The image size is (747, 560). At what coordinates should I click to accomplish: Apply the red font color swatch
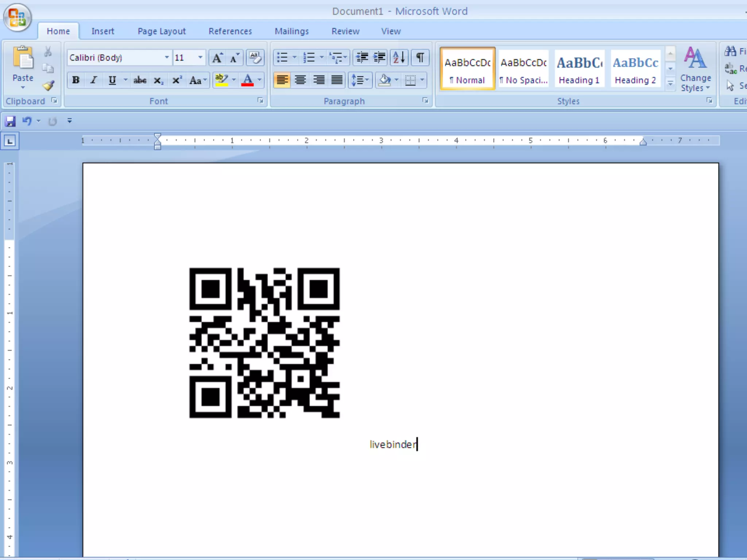pos(247,80)
